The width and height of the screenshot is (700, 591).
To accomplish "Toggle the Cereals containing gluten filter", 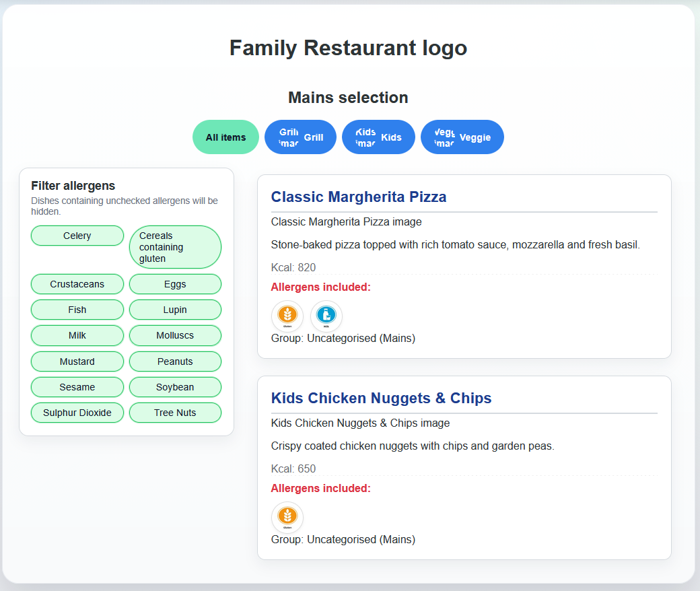I will point(175,247).
